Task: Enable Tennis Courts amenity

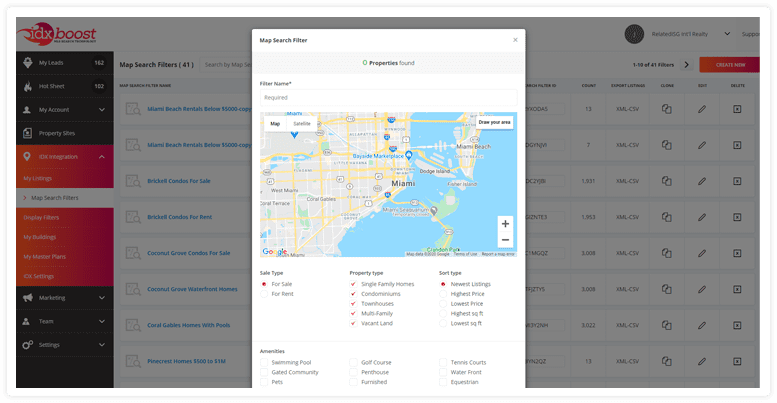Action: (443, 362)
